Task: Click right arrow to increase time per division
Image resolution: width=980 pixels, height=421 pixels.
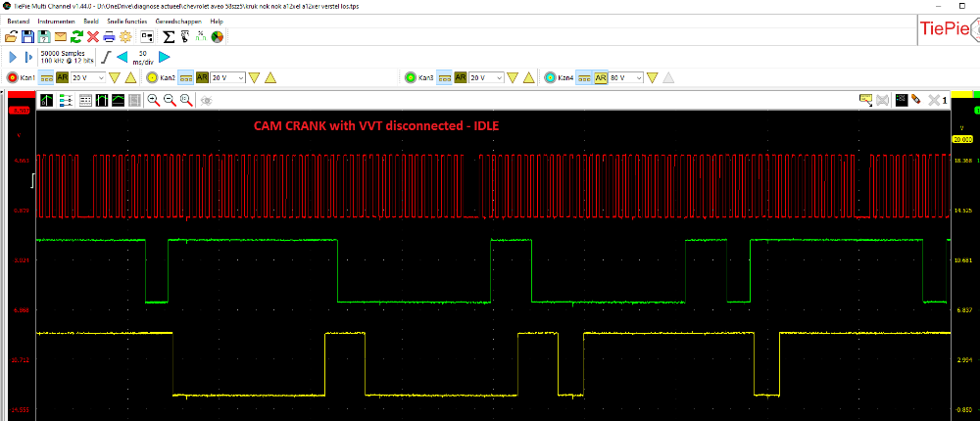Action: (x=165, y=58)
